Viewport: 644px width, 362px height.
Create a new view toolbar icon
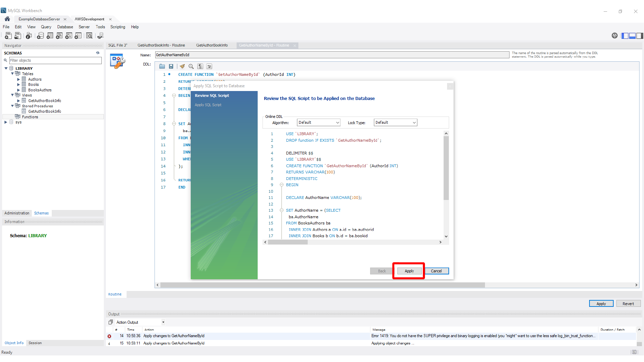(59, 36)
